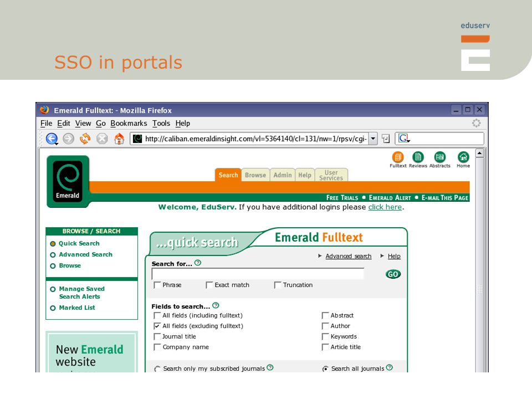This screenshot has height=399, width=532.
Task: Enable the Exact match checkbox
Action: (x=209, y=285)
